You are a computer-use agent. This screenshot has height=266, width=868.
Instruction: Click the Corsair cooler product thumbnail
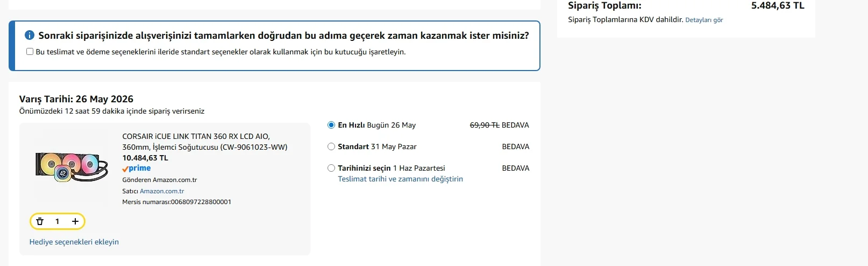point(71,166)
